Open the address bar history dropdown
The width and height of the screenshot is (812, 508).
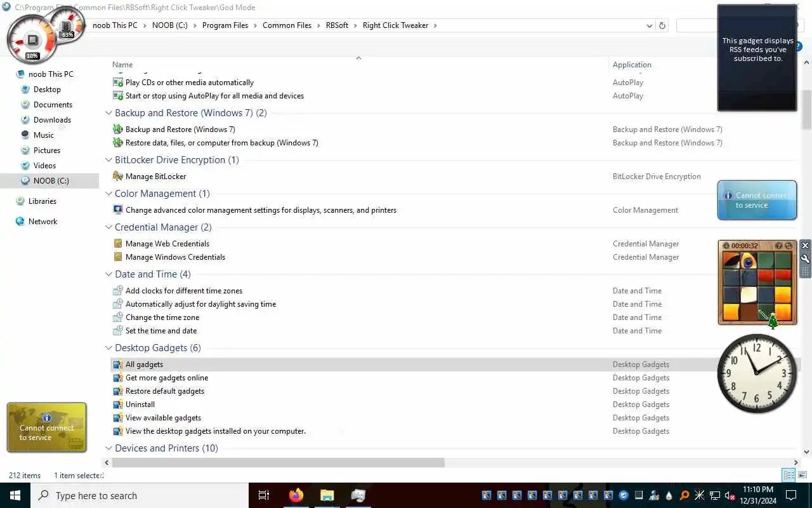click(649, 25)
